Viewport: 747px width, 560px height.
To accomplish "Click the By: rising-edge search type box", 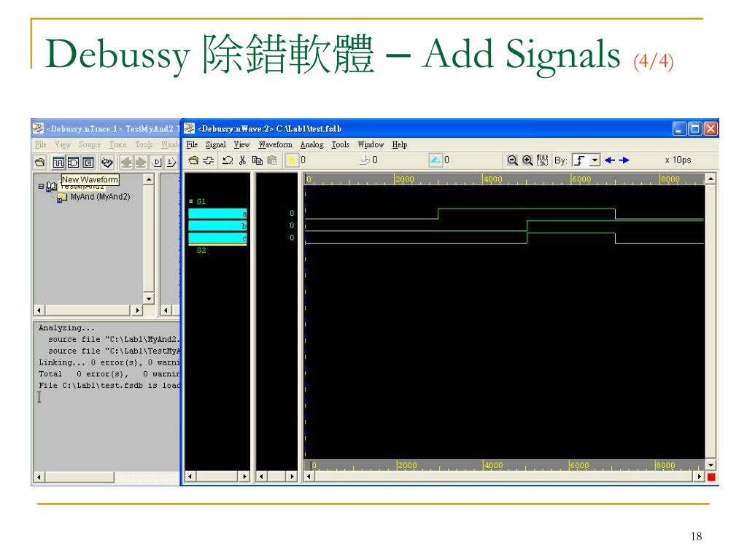I will (580, 160).
